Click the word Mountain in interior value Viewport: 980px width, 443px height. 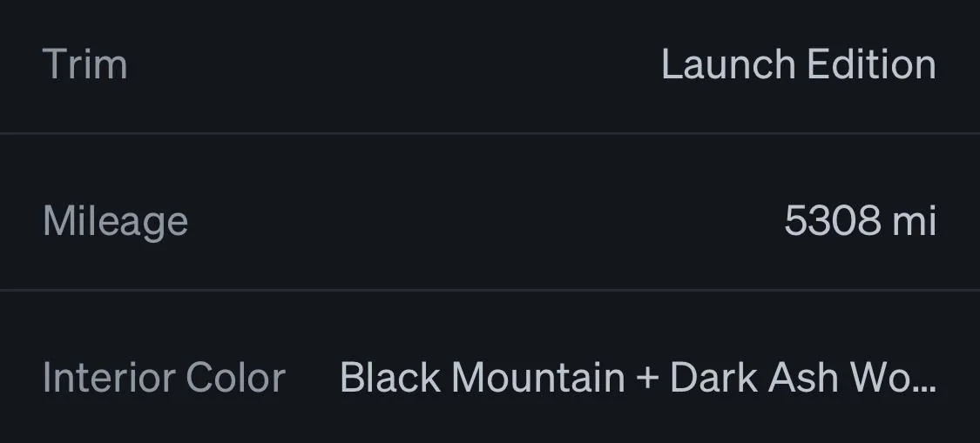537,378
